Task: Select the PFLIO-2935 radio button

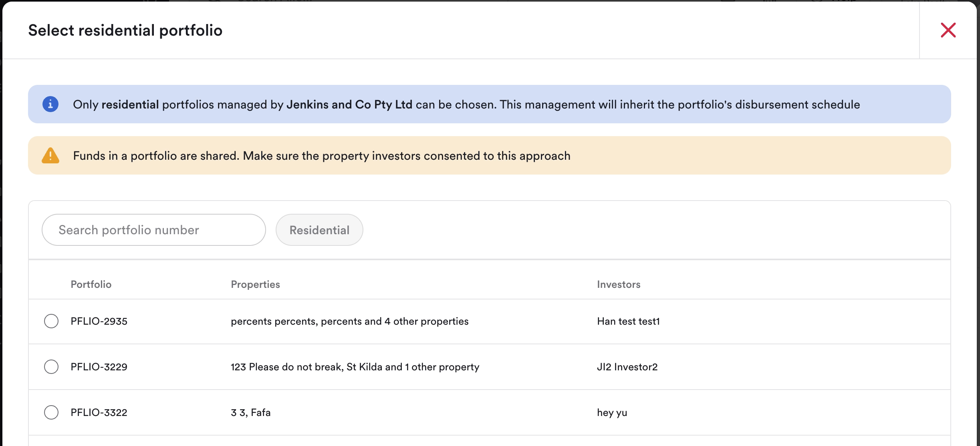Action: tap(51, 321)
